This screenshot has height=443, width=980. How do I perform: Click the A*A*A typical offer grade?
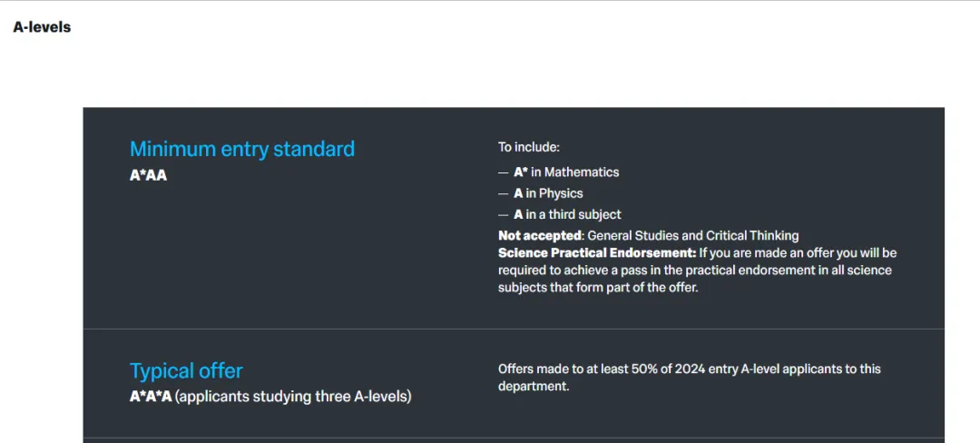pyautogui.click(x=151, y=397)
